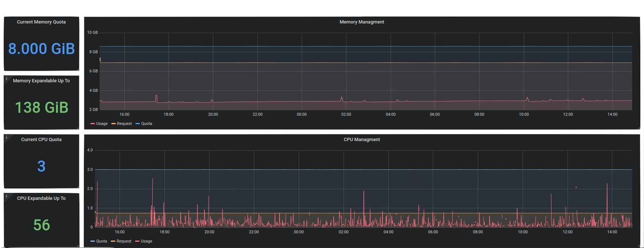Click the 00:00 time label in Memory chart
Screen dimensions: 644x248
[302, 115]
